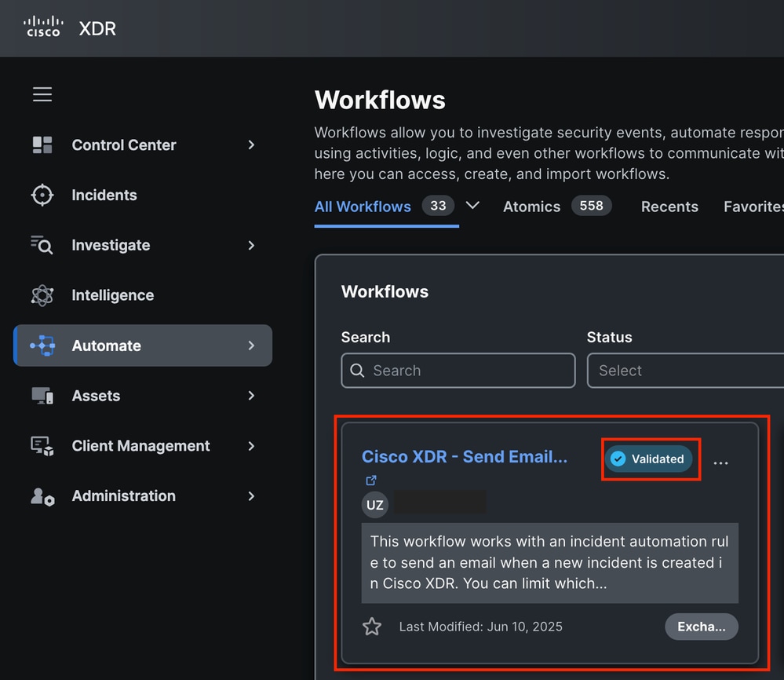Select Investigate label in sidebar

[x=111, y=245]
